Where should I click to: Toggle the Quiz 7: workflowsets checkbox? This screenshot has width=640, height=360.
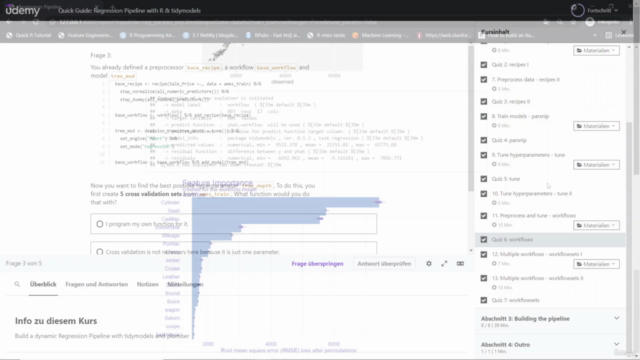pos(484,300)
